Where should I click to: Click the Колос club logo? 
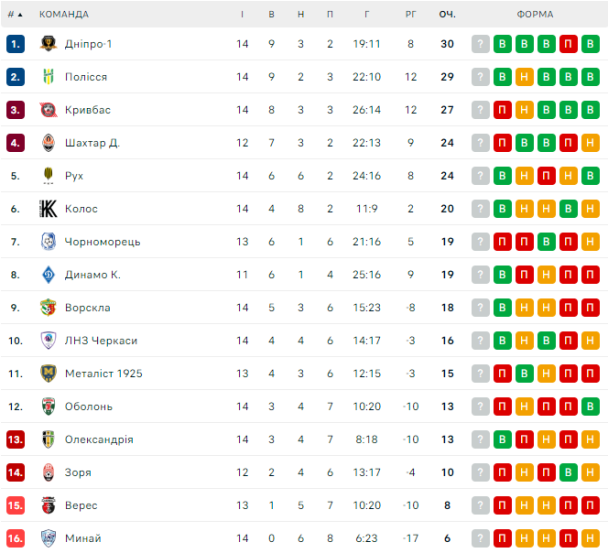(x=48, y=208)
